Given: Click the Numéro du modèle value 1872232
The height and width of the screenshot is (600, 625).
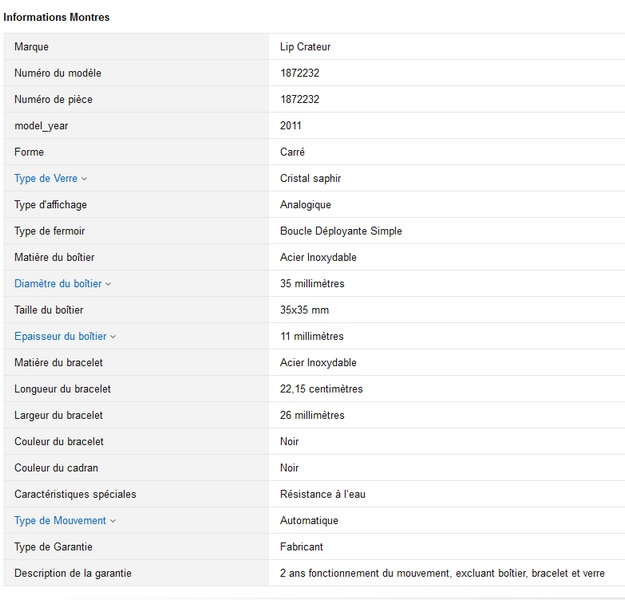Looking at the screenshot, I should click(299, 73).
